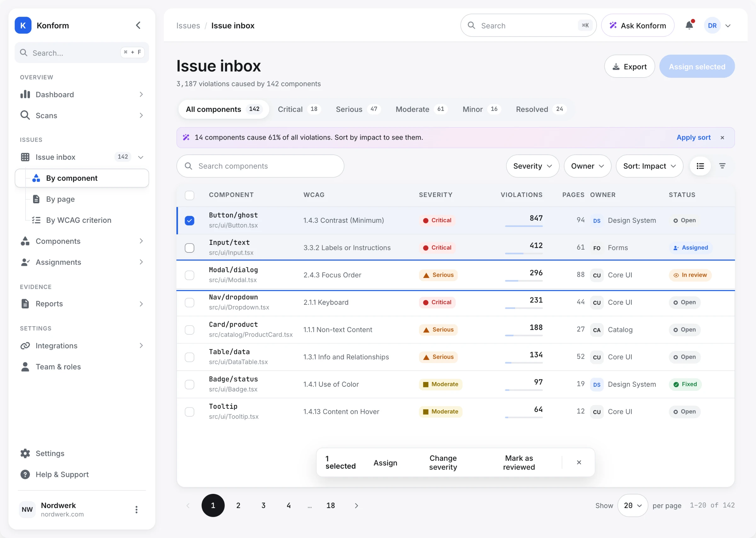Open Nordwerk workspace options menu
Image resolution: width=756 pixels, height=538 pixels.
pos(136,509)
